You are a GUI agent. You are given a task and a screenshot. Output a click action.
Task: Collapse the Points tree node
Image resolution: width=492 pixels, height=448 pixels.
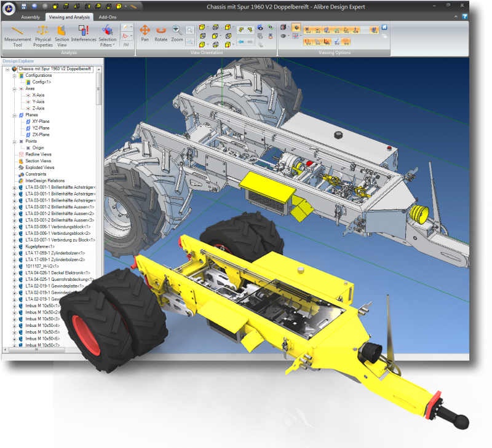click(14, 142)
